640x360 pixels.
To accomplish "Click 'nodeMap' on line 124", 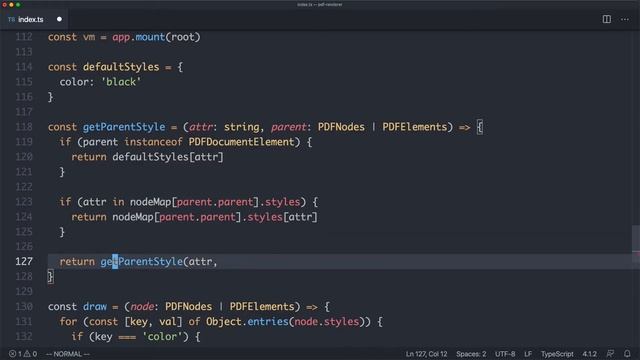I will coord(133,217).
